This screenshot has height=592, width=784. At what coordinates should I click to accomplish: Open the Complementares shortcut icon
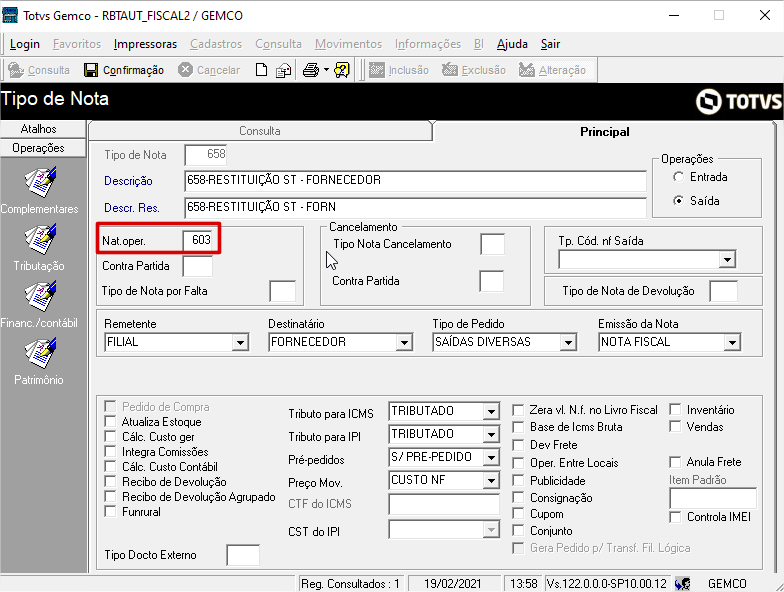tap(40, 182)
